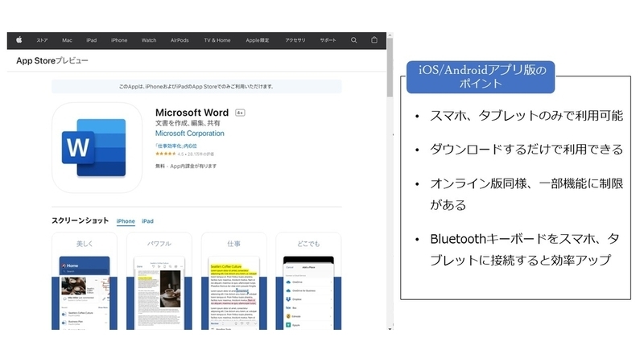This screenshot has width=644, height=362.
Task: Open the どこでも screenshot thumbnail
Action: (308, 281)
